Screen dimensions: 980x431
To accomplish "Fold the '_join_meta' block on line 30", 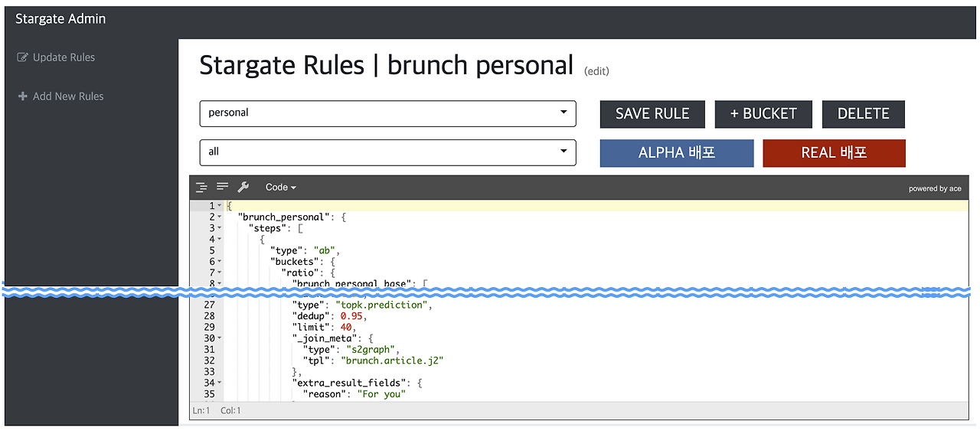I will (220, 338).
